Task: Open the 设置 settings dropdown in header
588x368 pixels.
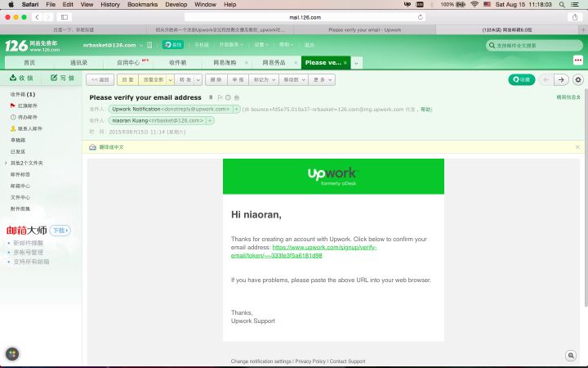Action: (x=261, y=45)
